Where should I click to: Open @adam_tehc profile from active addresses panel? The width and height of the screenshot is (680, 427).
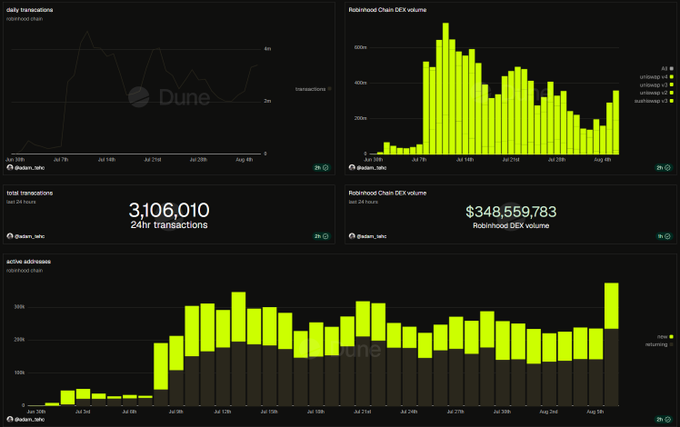click(29, 419)
